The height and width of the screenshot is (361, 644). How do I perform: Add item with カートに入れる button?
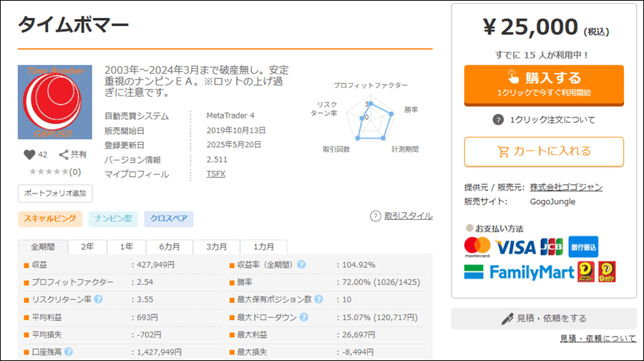544,152
